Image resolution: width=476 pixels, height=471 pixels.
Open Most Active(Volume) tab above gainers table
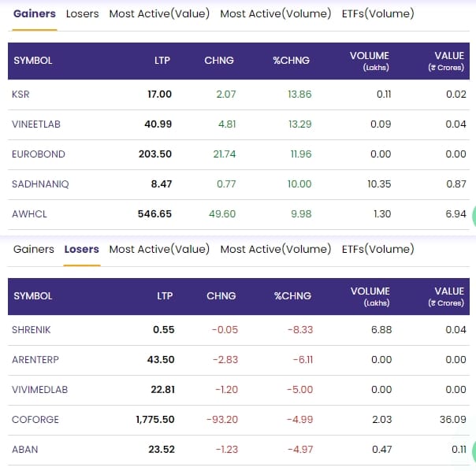276,13
